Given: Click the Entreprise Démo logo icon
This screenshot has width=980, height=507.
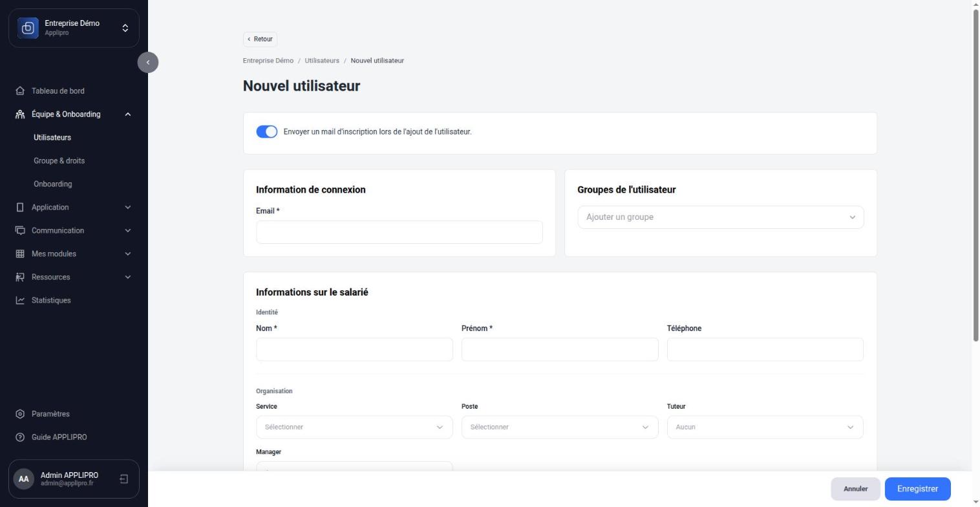Looking at the screenshot, I should (28, 28).
